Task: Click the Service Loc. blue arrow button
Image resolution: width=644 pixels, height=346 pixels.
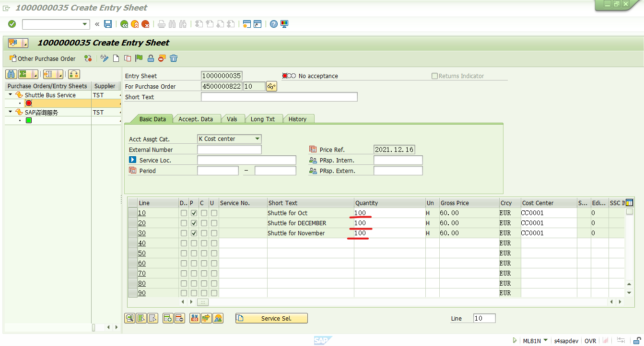Action: (x=133, y=160)
